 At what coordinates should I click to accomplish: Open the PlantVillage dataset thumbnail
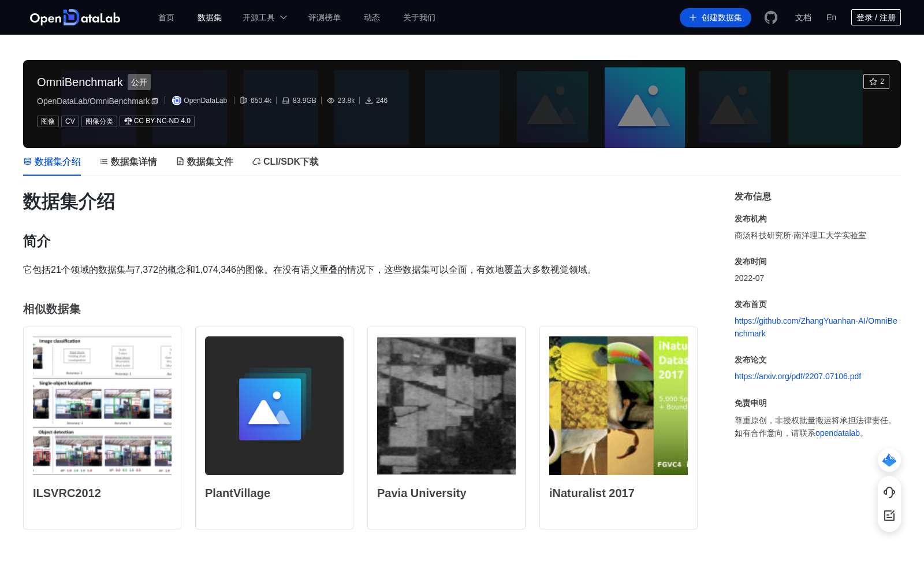274,406
